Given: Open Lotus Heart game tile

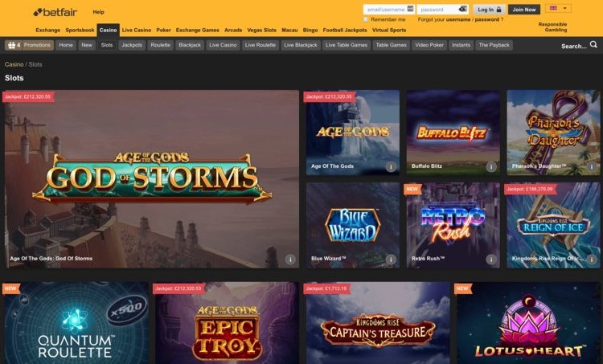Looking at the screenshot, I should point(528,323).
